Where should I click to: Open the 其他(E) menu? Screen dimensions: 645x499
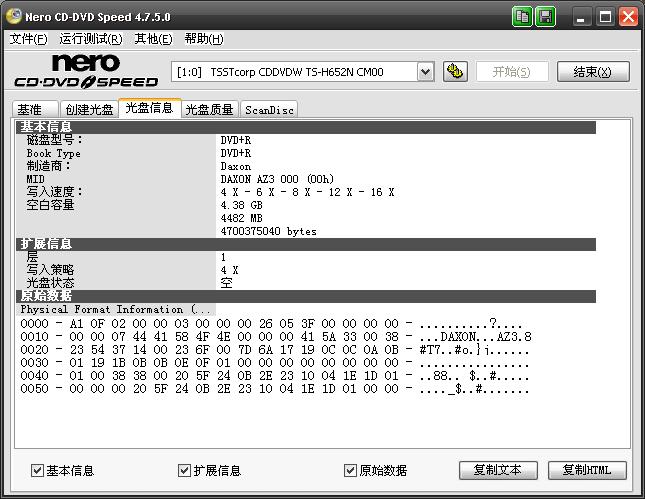click(x=153, y=39)
